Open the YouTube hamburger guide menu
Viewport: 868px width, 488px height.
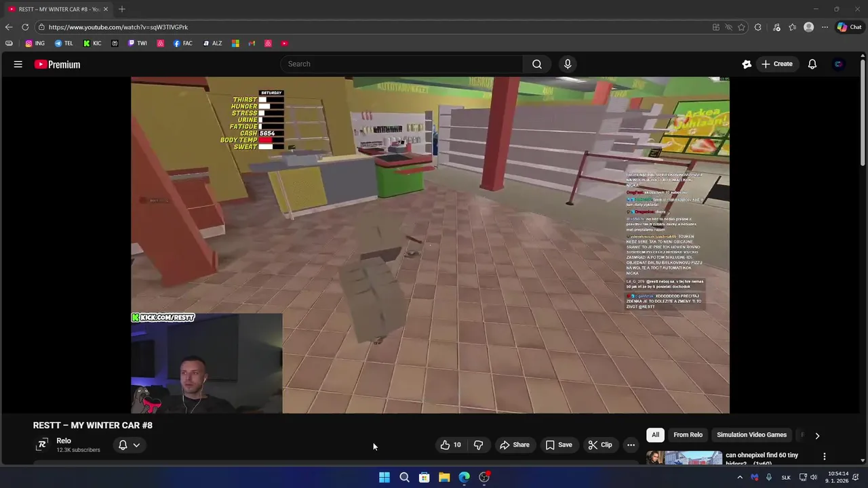(x=18, y=64)
